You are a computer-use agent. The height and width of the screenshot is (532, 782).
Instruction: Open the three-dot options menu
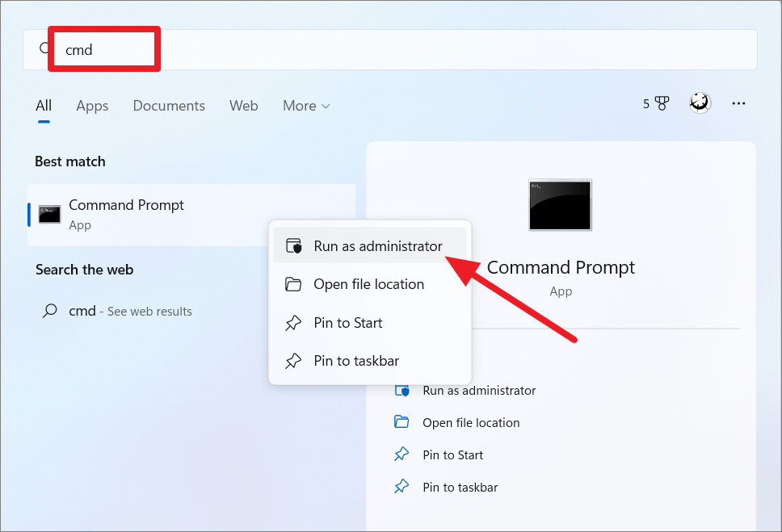pos(738,103)
